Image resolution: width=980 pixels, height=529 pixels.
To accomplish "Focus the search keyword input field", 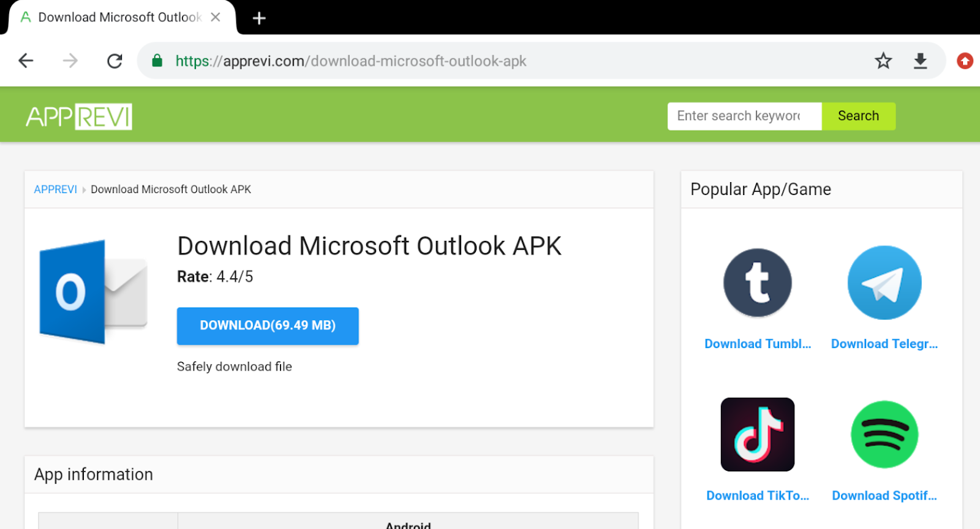I will (x=744, y=116).
